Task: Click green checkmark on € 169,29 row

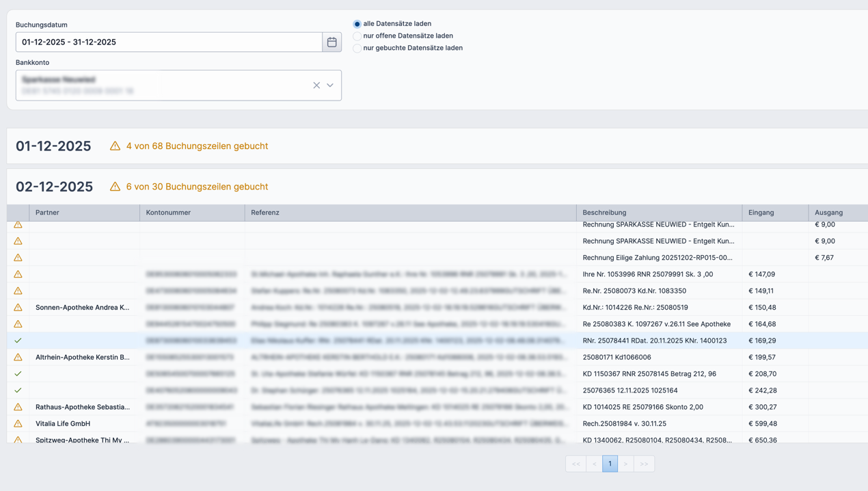Action: tap(18, 341)
